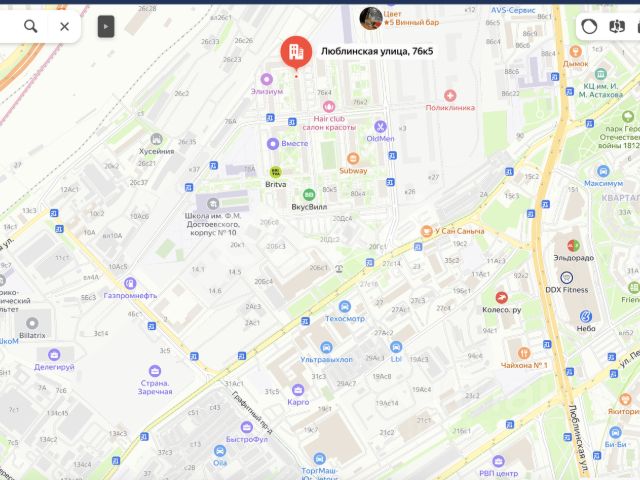Collapse the side panel arrow button

(106, 27)
